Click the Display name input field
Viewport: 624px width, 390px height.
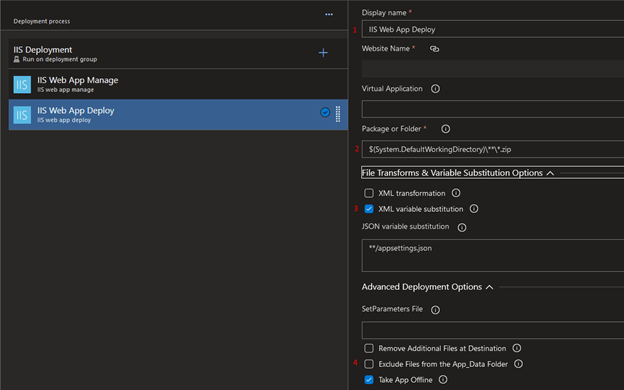pyautogui.click(x=493, y=29)
